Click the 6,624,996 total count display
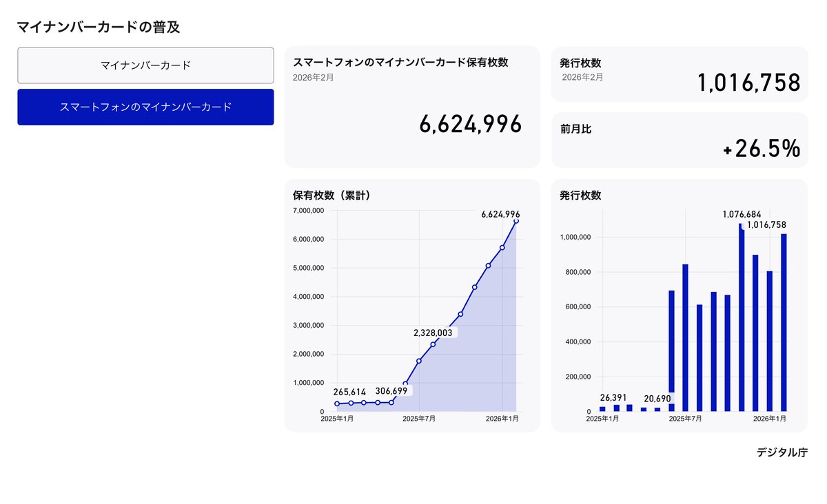The height and width of the screenshot is (504, 827). pyautogui.click(x=472, y=125)
